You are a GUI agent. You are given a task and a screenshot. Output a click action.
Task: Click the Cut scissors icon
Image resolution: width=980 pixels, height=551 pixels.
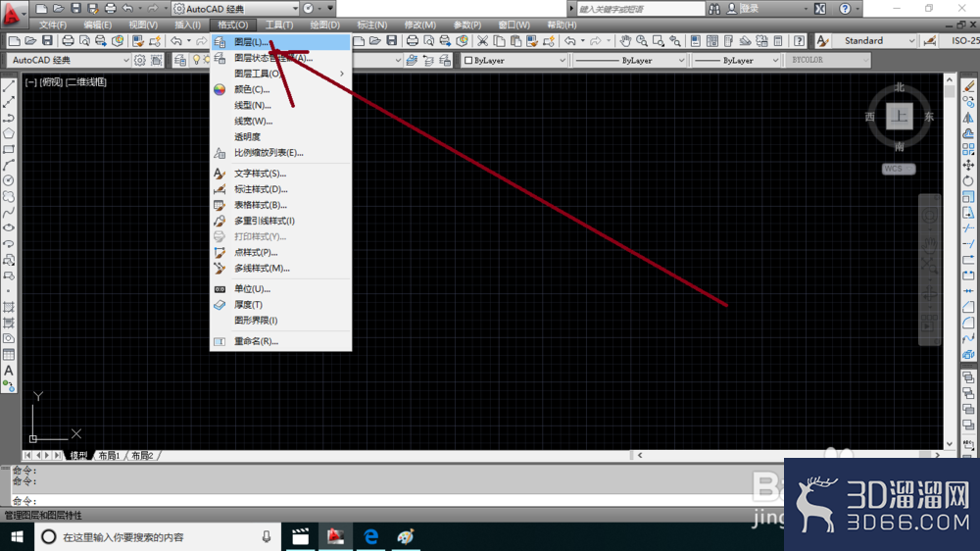pyautogui.click(x=482, y=41)
